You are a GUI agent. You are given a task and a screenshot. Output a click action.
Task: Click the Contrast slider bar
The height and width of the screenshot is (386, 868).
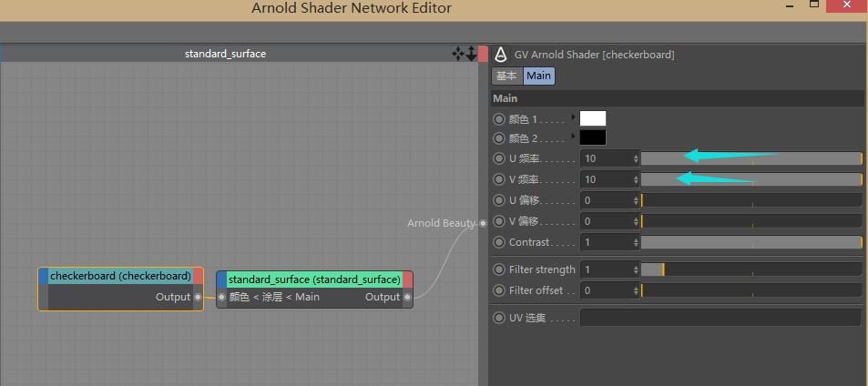[751, 242]
